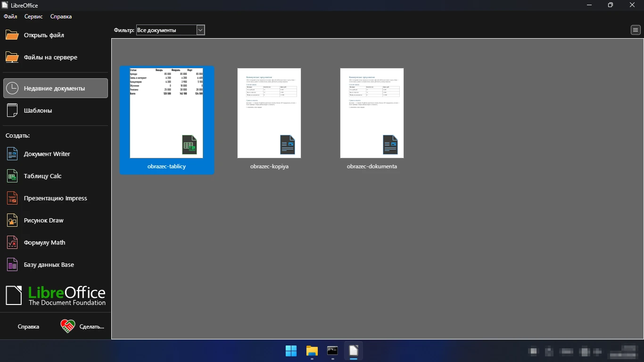Click the file name obrazec-kopiya
The image size is (644, 362).
point(269,166)
